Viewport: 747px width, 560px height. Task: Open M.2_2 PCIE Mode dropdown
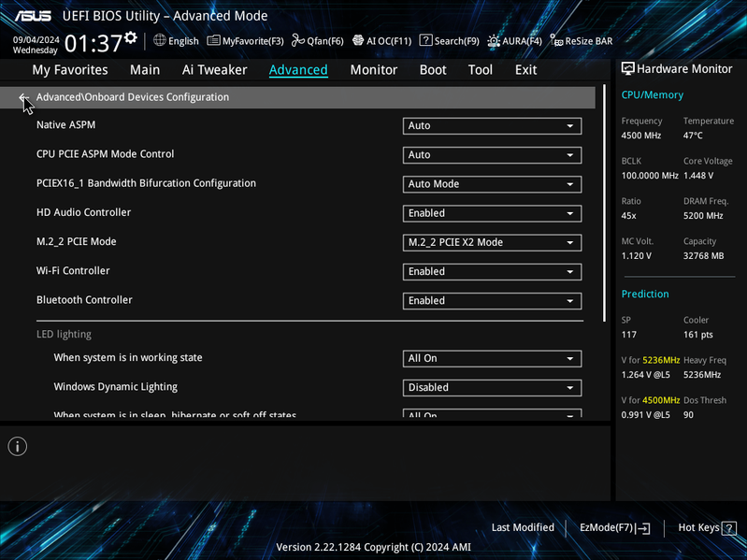(x=492, y=242)
